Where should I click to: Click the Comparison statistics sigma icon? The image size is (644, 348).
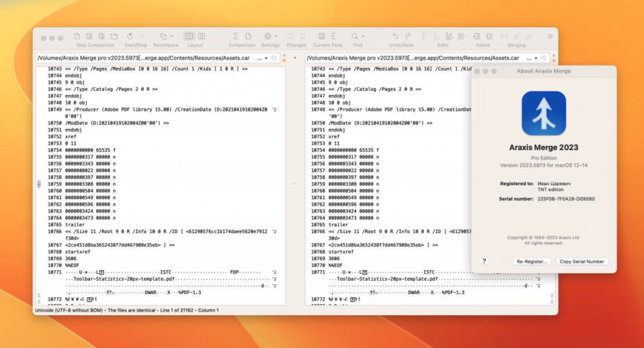[236, 36]
